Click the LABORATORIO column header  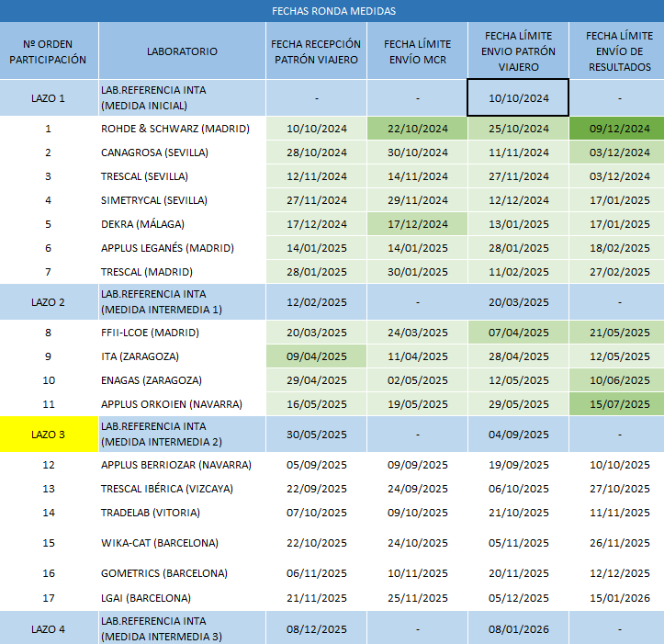182,51
